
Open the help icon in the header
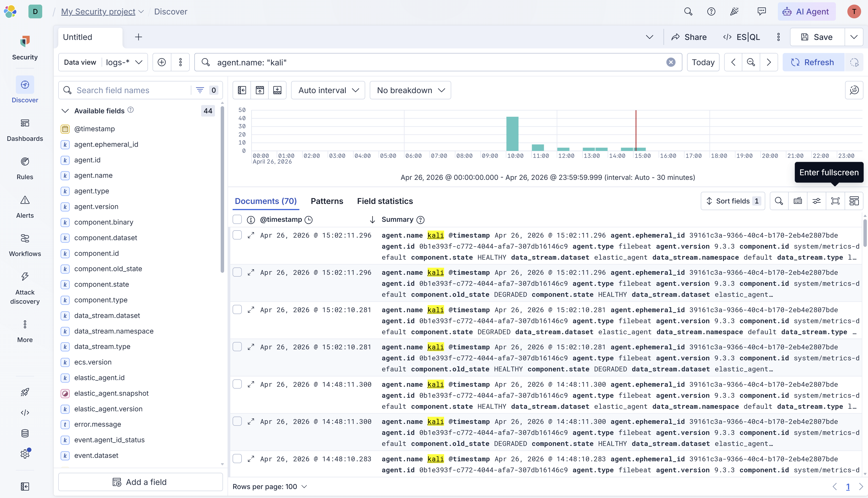(x=711, y=12)
